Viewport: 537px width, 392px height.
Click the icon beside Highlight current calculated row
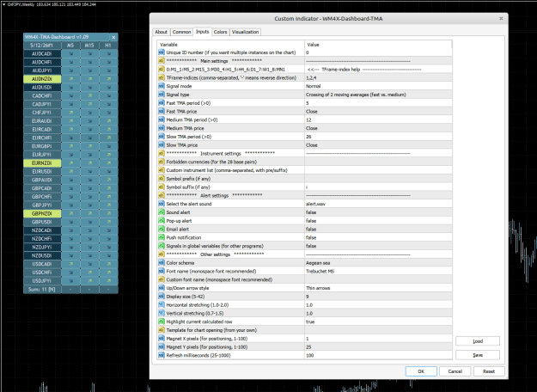tap(162, 322)
